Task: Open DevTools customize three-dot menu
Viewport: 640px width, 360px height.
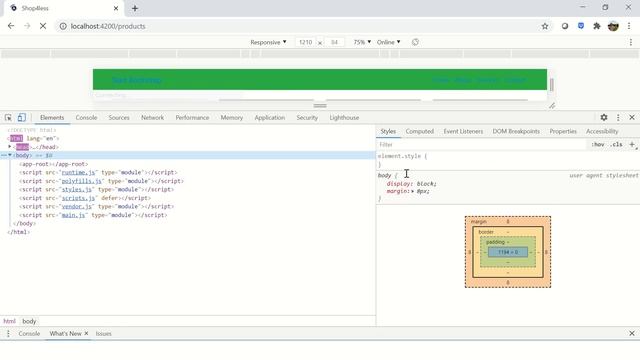Action: click(x=618, y=118)
